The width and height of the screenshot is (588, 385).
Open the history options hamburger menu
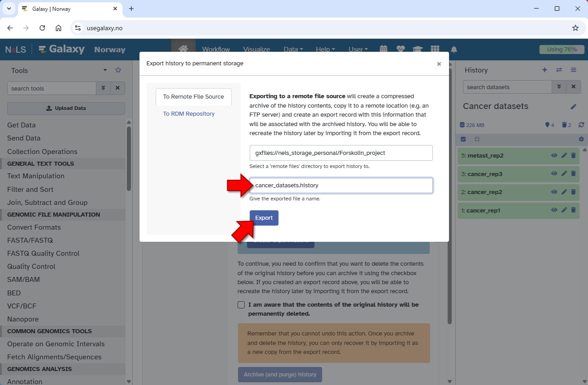click(573, 70)
